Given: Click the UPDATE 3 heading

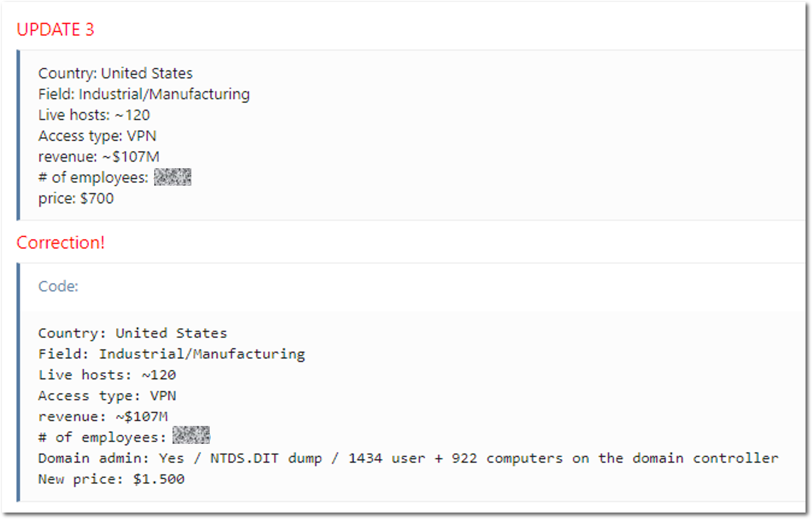Looking at the screenshot, I should coord(55,29).
